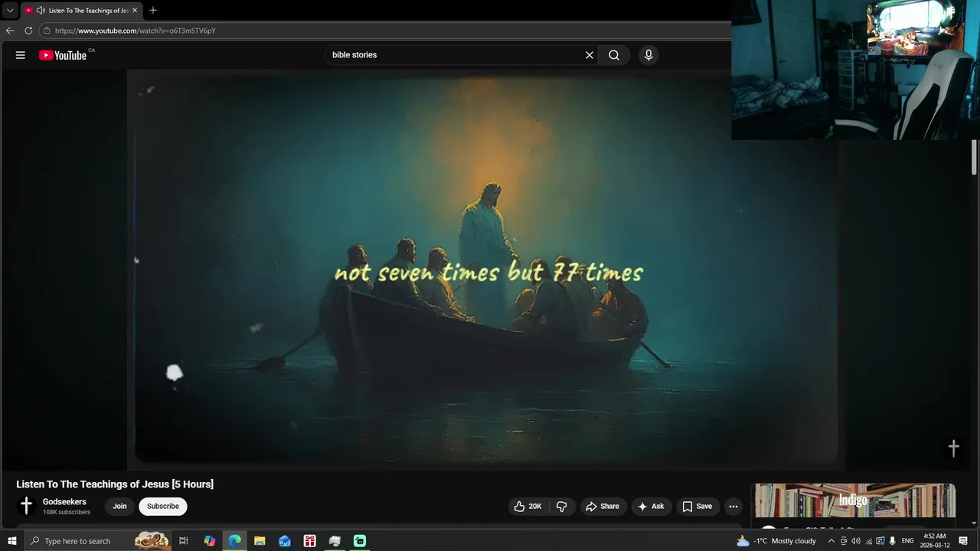Open Meet Now tray icon

click(x=844, y=541)
